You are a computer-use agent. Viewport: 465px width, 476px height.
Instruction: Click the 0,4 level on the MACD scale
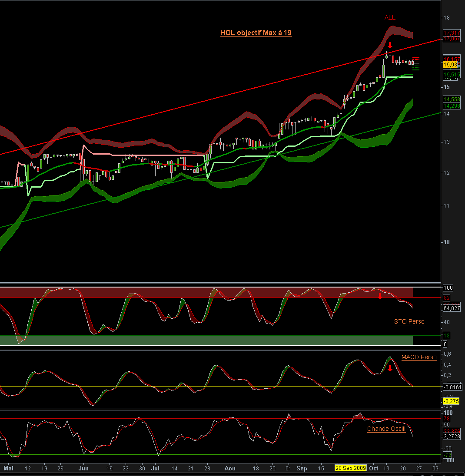pos(447,365)
